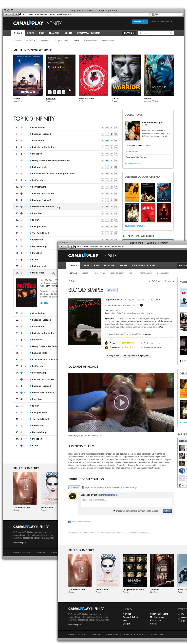Click add-bookmark plus in Blood Simple browser toolbar

[x=71, y=247]
